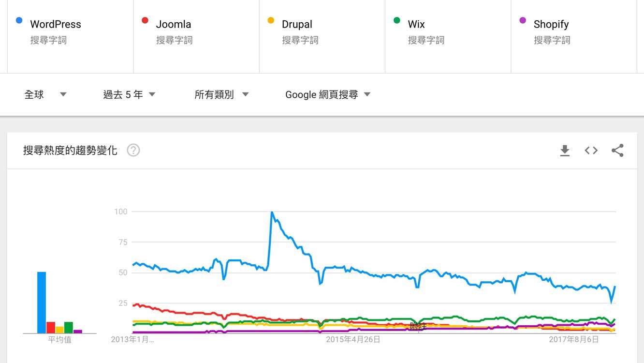Expand the Google 網頁搜尋 dropdown
The height and width of the screenshot is (363, 644).
tap(328, 94)
